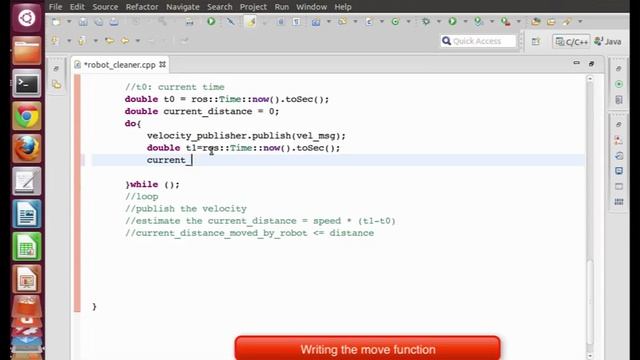Open the Terminal from Ubuntu dock

[x=27, y=84]
